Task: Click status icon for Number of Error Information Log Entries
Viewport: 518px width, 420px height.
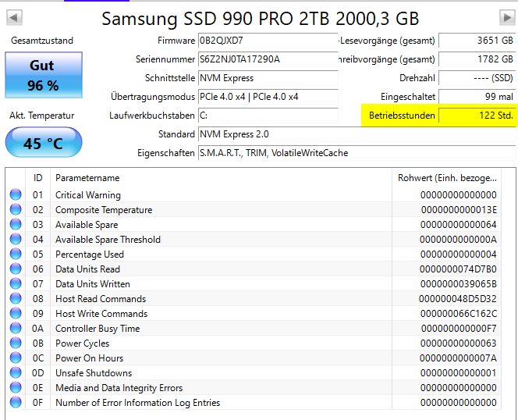Action: [16, 403]
